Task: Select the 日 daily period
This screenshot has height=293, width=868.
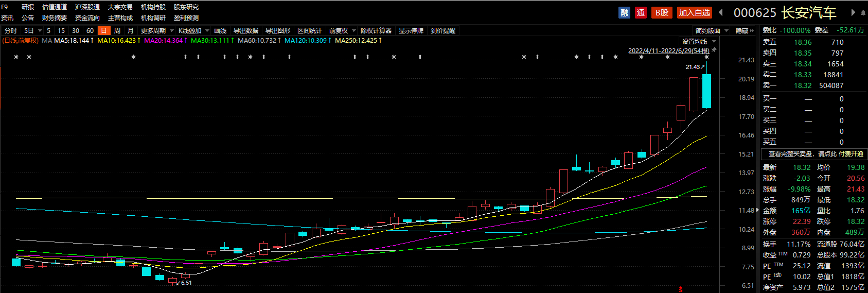Action: pos(104,31)
